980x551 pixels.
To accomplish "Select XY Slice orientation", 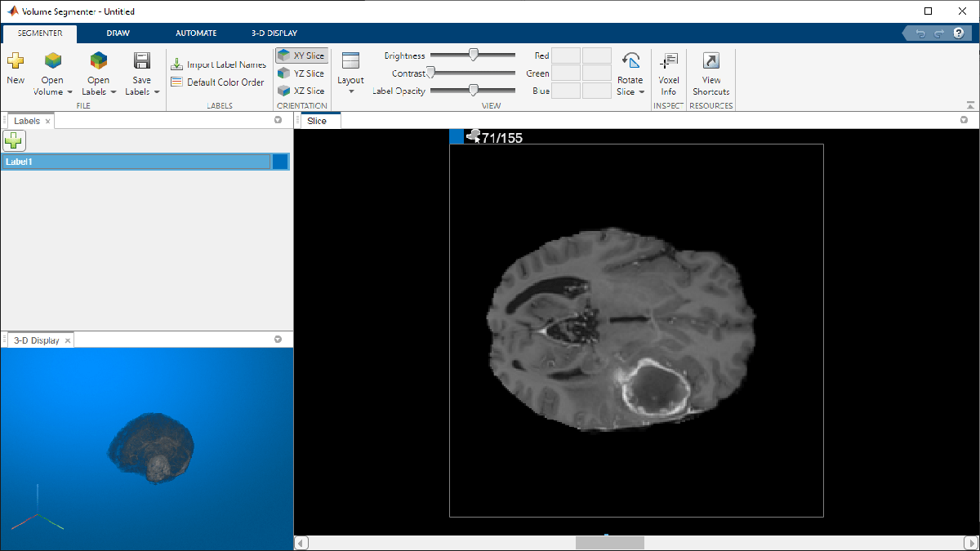I will point(301,56).
